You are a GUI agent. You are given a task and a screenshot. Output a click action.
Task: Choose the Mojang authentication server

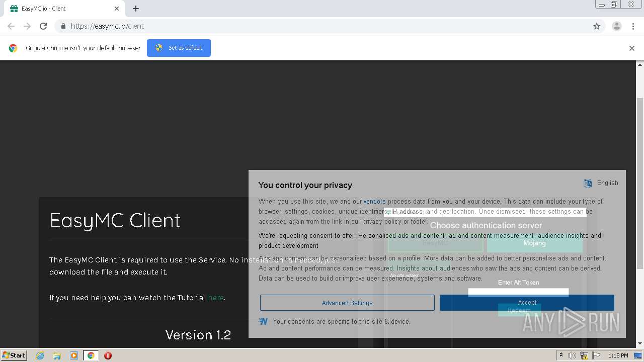(x=534, y=243)
